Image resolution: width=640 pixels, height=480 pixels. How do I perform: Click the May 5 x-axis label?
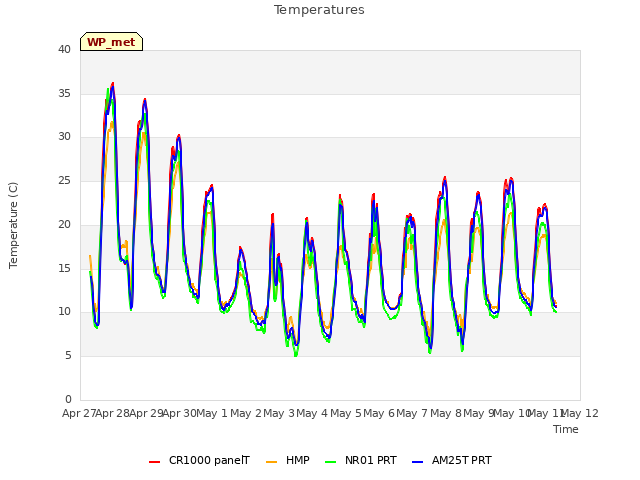click(346, 413)
